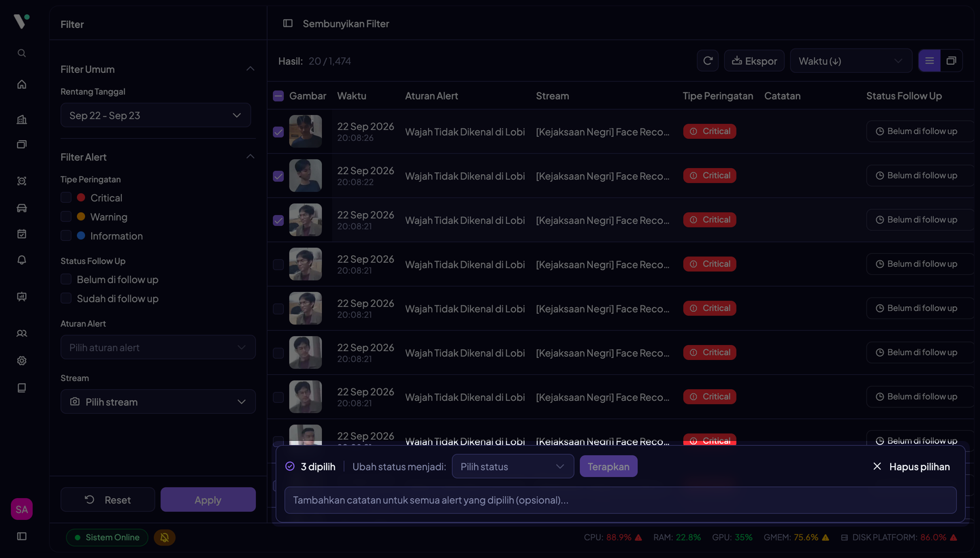Toggle the select-all checkbox in table header
Viewport: 980px width, 558px height.
(x=278, y=96)
